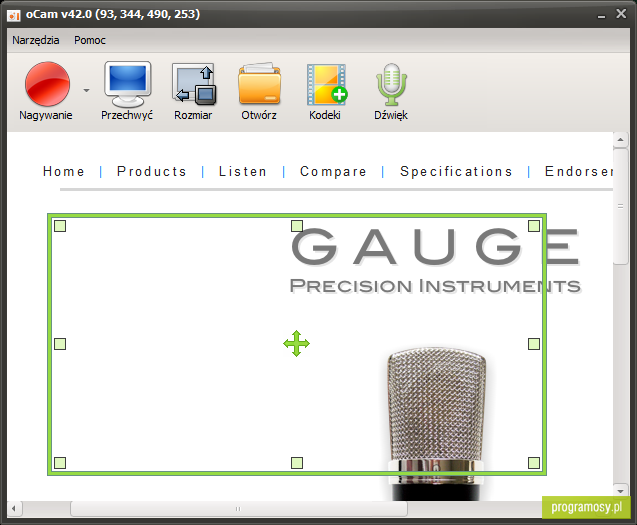Click the bottom-right resize handle of the capture frame
The image size is (637, 525).
pyautogui.click(x=534, y=463)
